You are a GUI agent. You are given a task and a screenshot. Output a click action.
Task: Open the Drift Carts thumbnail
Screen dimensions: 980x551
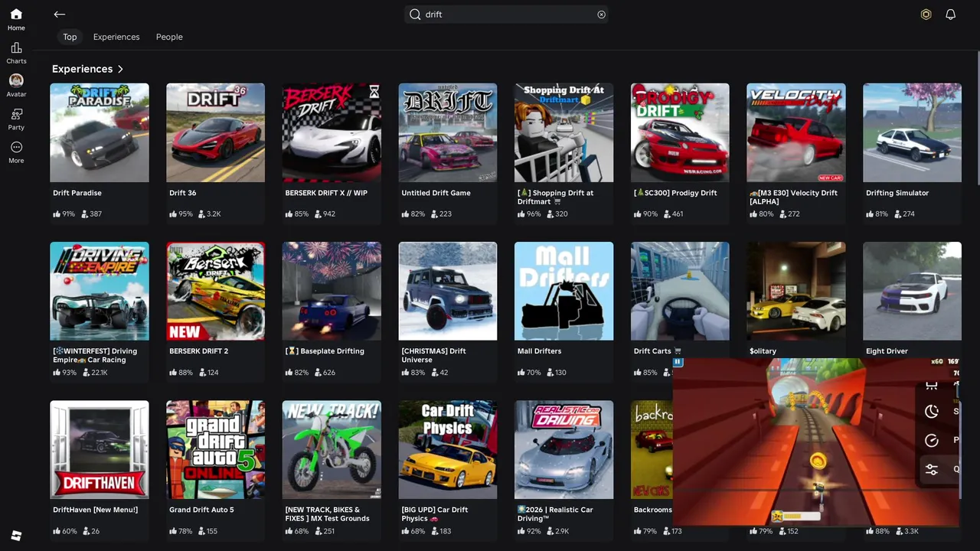pos(680,291)
